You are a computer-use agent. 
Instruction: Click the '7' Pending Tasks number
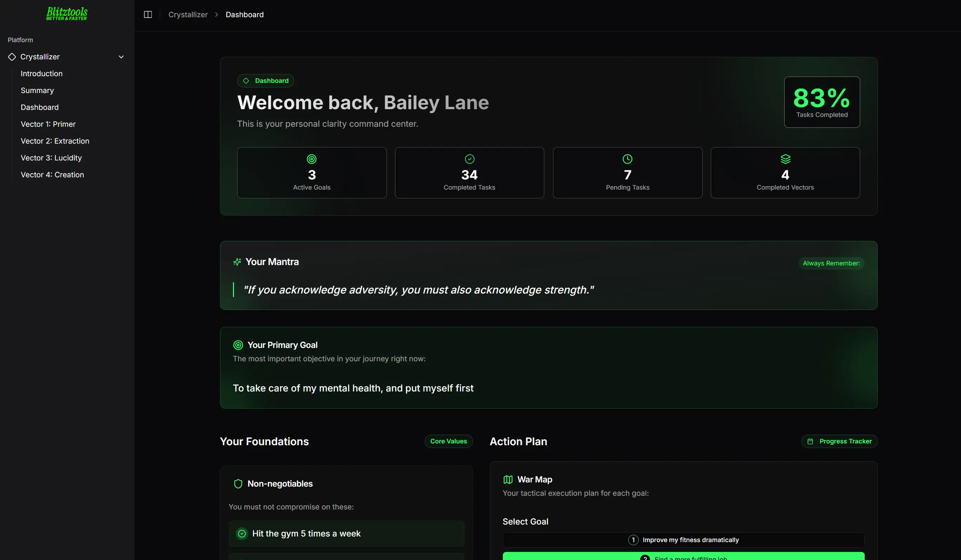[x=627, y=175]
